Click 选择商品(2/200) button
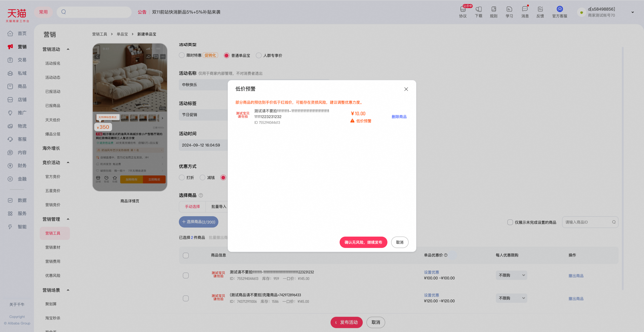644x332 pixels. (x=198, y=222)
